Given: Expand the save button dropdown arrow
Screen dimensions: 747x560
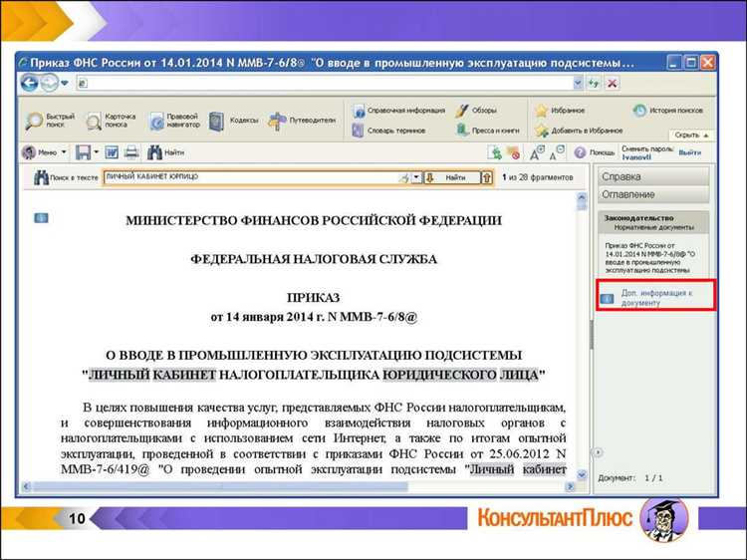Looking at the screenshot, I should pos(97,152).
